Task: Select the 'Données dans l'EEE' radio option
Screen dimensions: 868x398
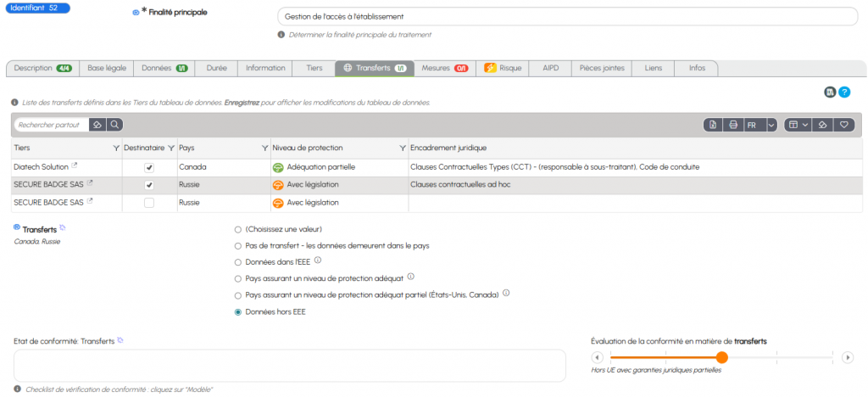Action: tap(237, 261)
